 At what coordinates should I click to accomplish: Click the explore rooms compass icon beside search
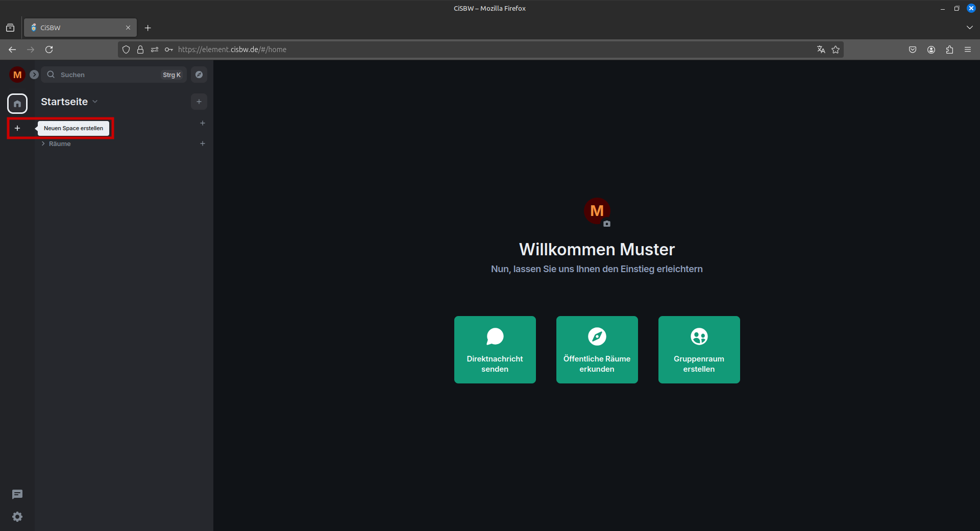click(199, 75)
